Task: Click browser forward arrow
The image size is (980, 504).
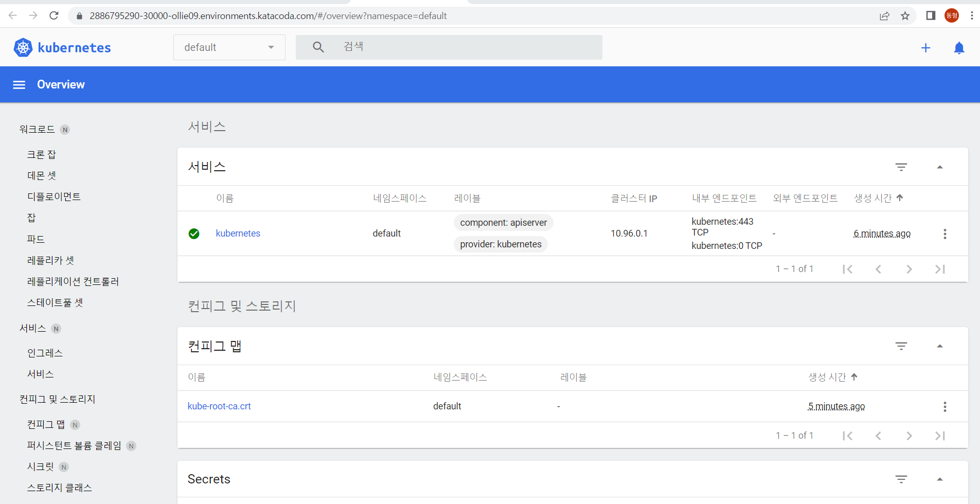Action: tap(33, 15)
